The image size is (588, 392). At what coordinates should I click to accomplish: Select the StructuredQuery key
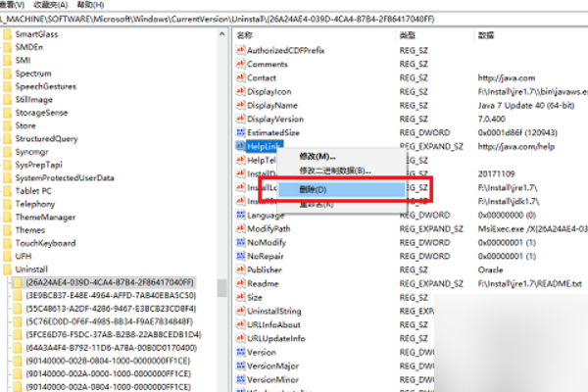(x=46, y=139)
